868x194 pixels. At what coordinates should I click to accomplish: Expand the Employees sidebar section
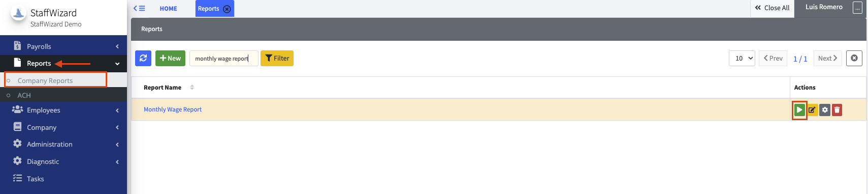63,110
